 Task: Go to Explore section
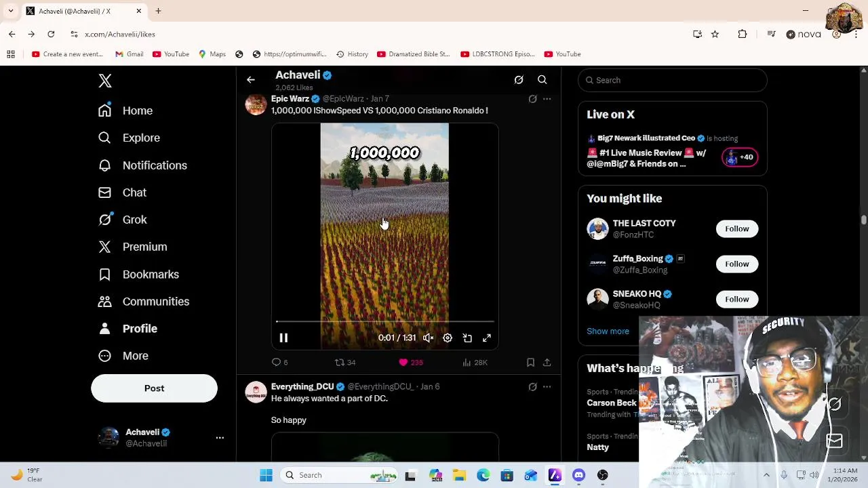(x=129, y=138)
